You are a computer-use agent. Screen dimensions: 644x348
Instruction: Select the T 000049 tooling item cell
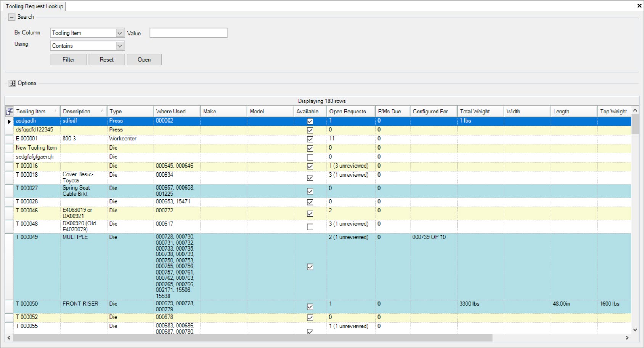[x=37, y=267]
